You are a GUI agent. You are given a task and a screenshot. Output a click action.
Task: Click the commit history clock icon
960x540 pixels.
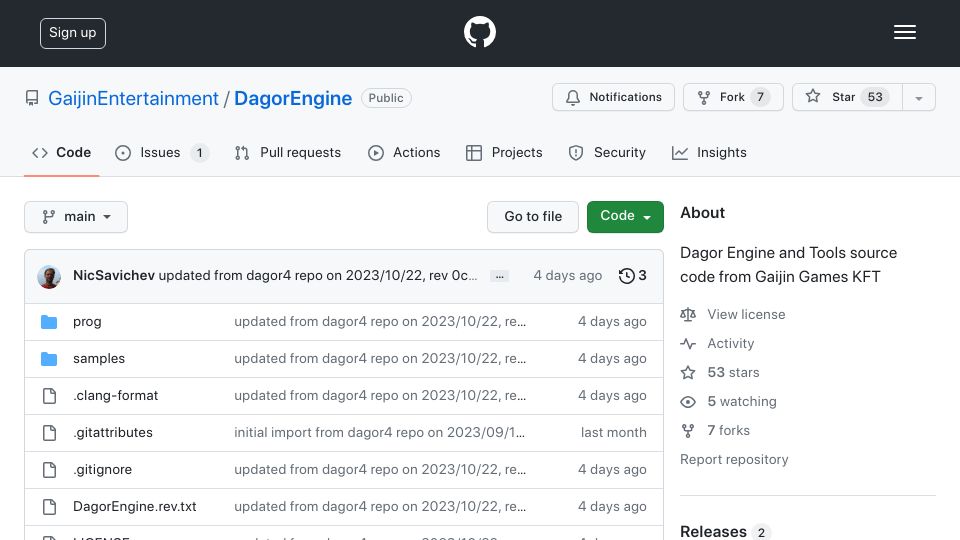626,276
